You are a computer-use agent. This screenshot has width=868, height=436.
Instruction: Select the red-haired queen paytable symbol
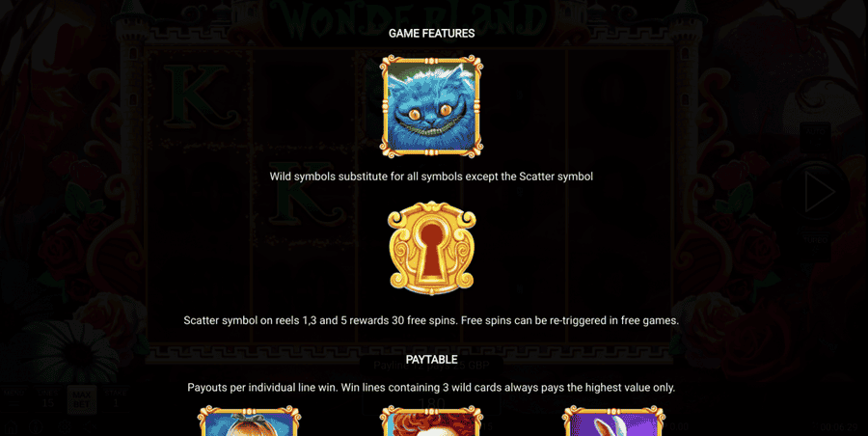[x=431, y=421]
